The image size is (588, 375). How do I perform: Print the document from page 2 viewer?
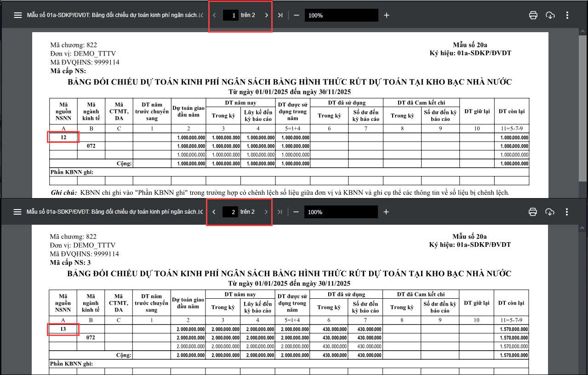pos(533,212)
